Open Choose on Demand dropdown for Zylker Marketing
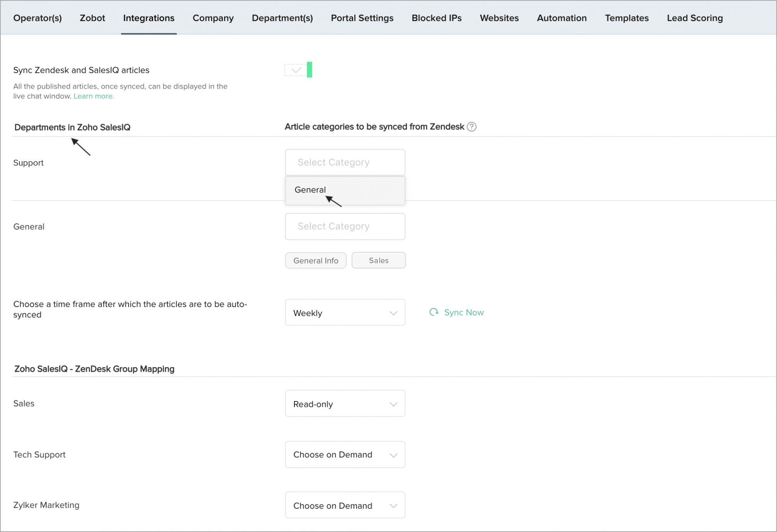This screenshot has height=532, width=777. (x=345, y=505)
